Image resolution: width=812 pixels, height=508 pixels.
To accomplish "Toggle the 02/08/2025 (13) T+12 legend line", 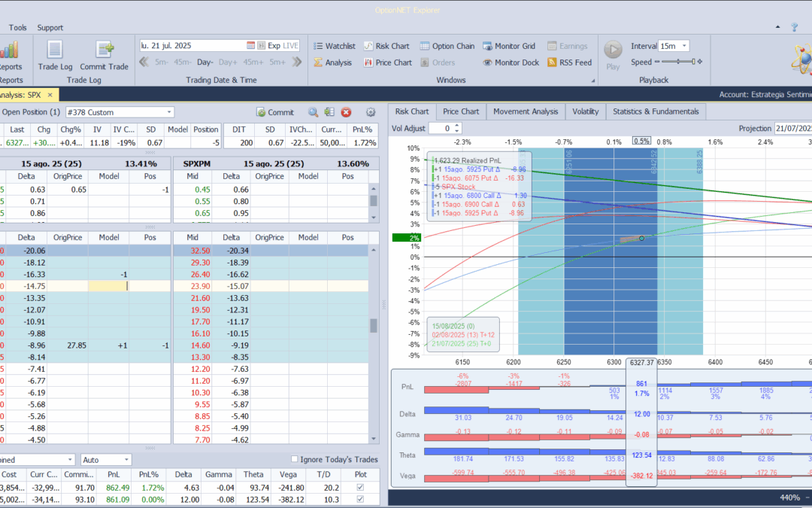I will pos(463,335).
